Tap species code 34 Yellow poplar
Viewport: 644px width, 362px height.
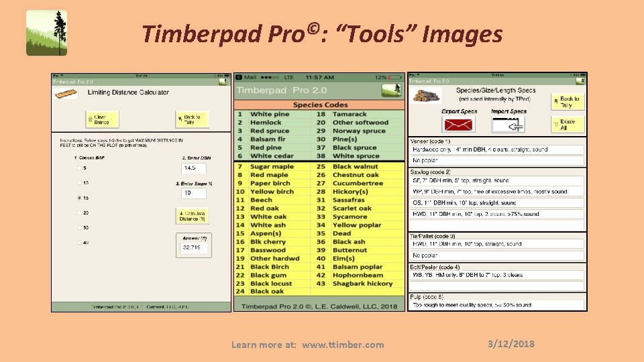click(358, 225)
